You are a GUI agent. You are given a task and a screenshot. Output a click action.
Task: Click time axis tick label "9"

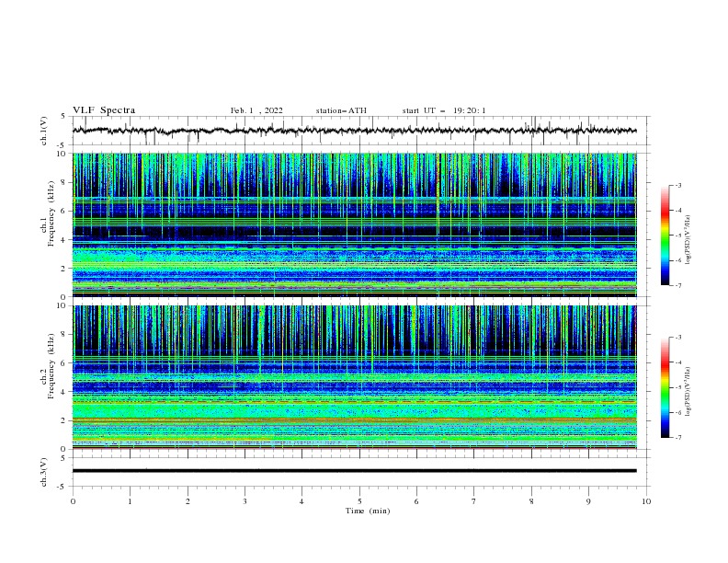click(588, 501)
